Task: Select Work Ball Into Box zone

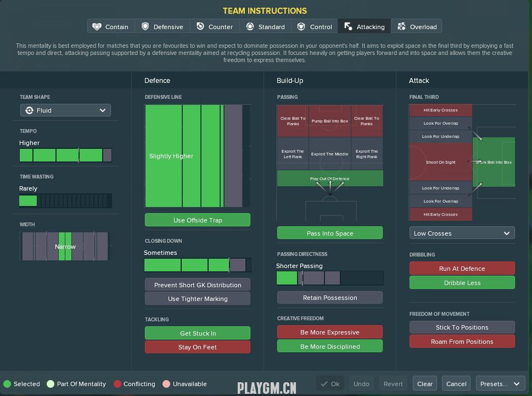Action: pyautogui.click(x=494, y=162)
